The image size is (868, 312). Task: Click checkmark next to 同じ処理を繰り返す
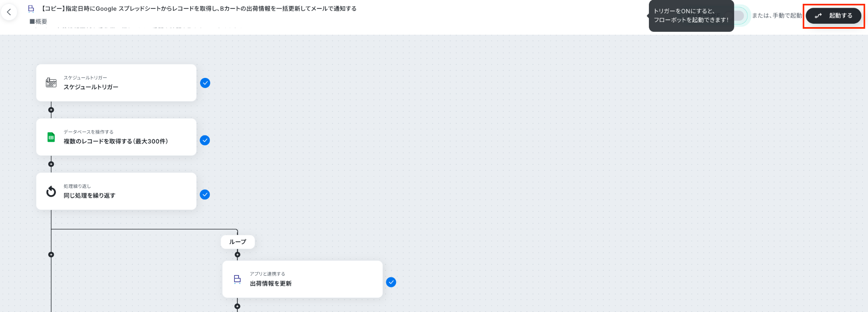[x=205, y=194]
